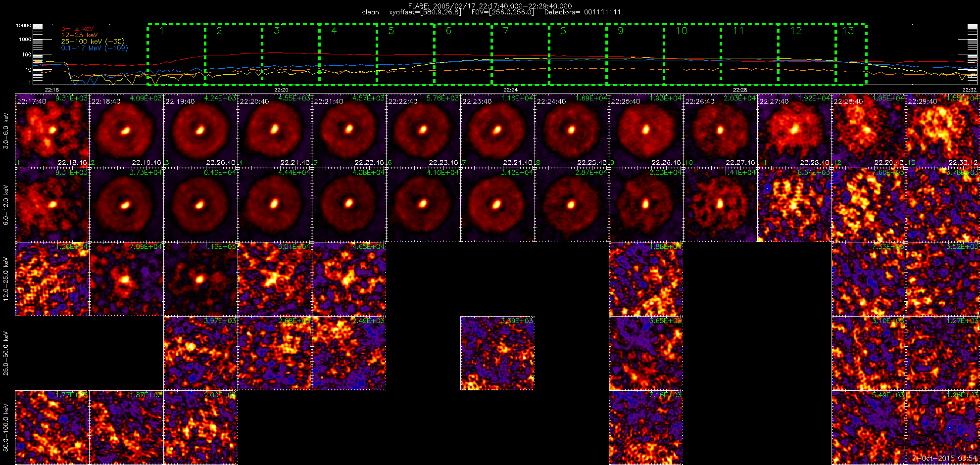This screenshot has width=980, height=465.
Task: Click the 3.0-6.0 keV image with peak 4.24E+03
Action: coord(200,131)
